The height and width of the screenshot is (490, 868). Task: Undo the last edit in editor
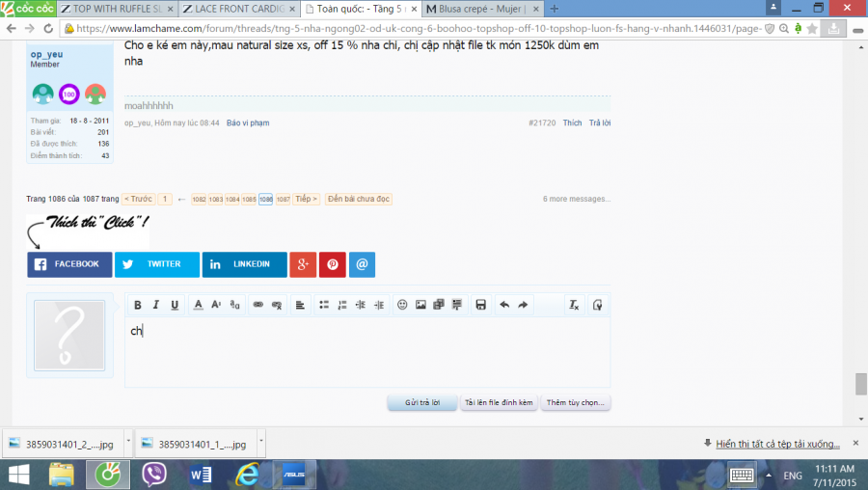pyautogui.click(x=504, y=305)
